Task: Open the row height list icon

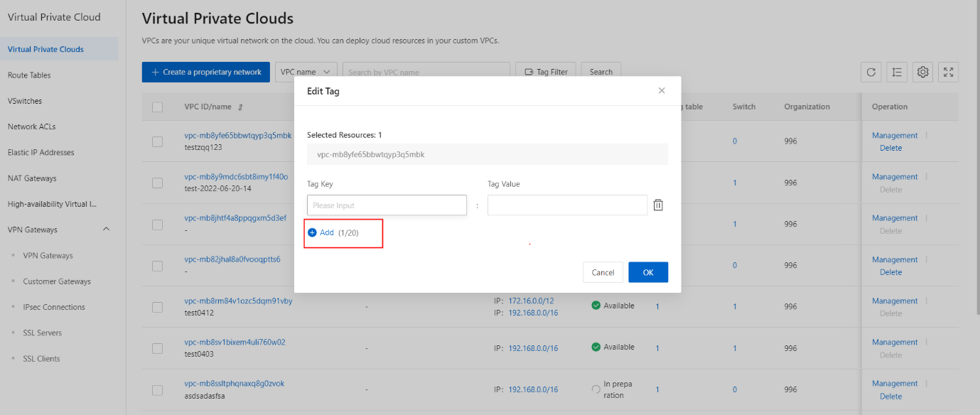Action: 898,72
